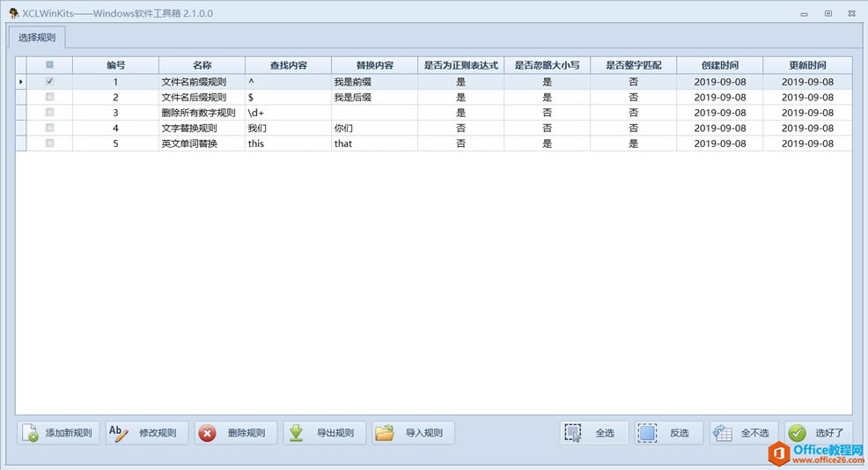
Task: Minimize the XCLWinKits window
Action: 804,14
